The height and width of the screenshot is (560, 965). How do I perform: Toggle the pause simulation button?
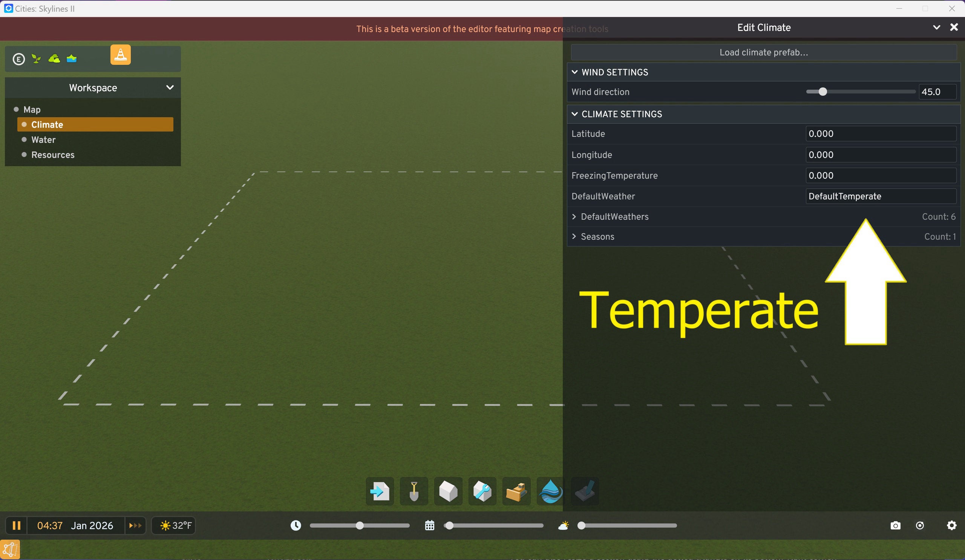[16, 526]
